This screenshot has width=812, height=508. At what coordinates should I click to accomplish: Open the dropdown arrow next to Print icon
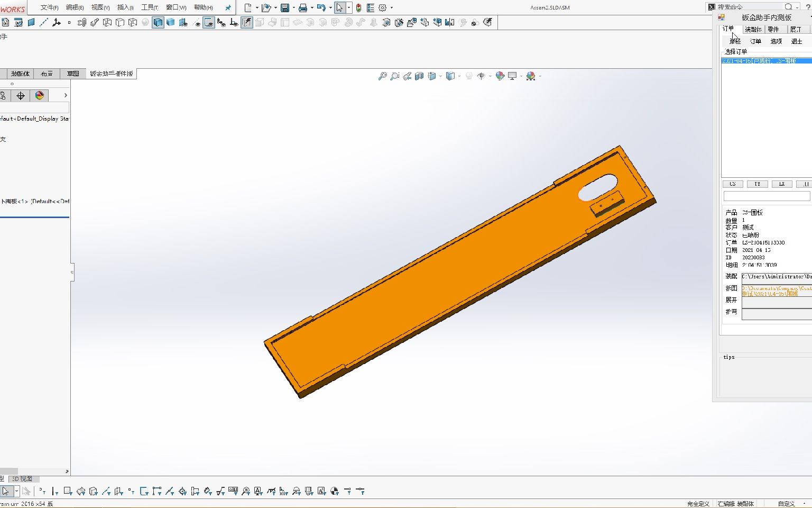pyautogui.click(x=312, y=7)
